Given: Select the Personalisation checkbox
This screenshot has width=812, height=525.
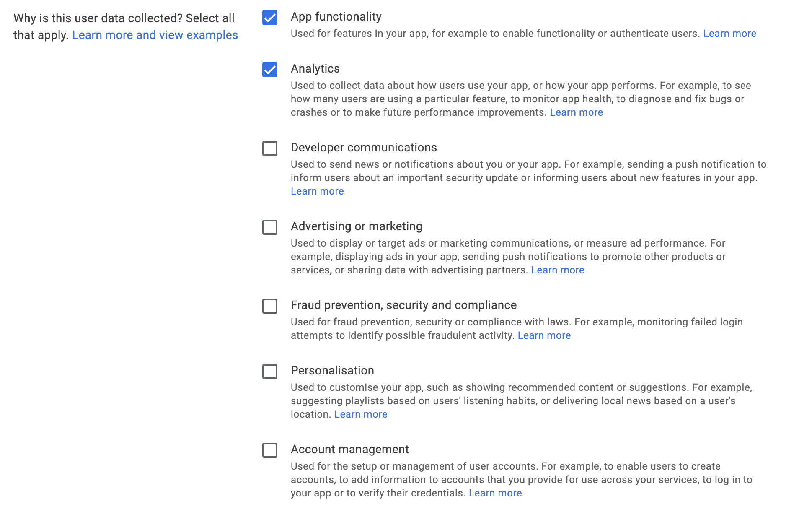Looking at the screenshot, I should (270, 372).
